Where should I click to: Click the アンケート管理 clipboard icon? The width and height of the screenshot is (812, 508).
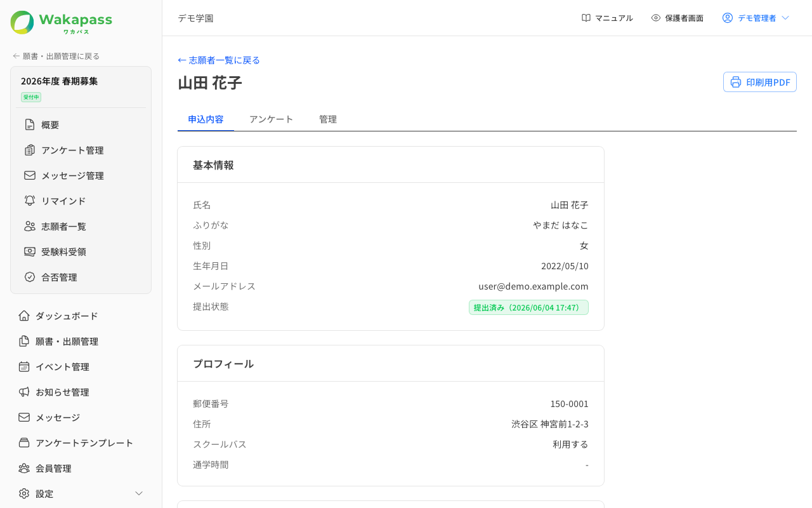[30, 150]
